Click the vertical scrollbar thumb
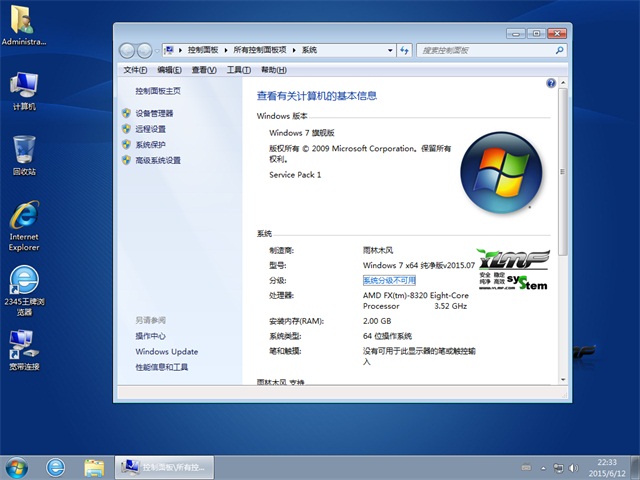The width and height of the screenshot is (640, 480). point(562,171)
